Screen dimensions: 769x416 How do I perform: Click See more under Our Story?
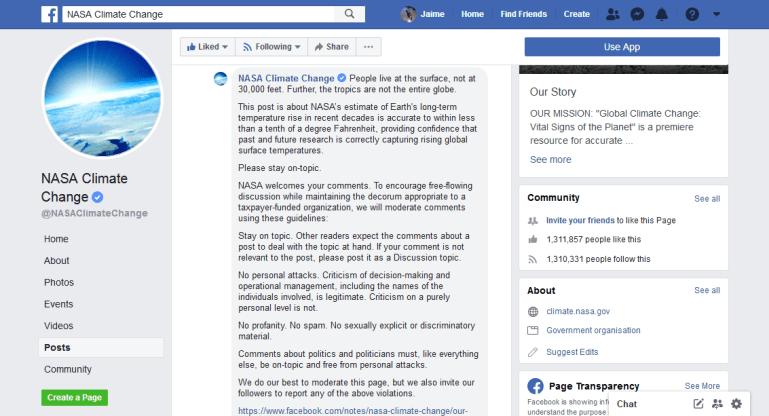[x=550, y=159]
